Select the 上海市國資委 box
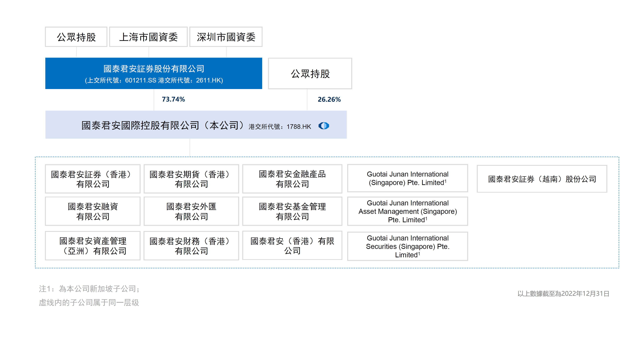 [x=148, y=37]
